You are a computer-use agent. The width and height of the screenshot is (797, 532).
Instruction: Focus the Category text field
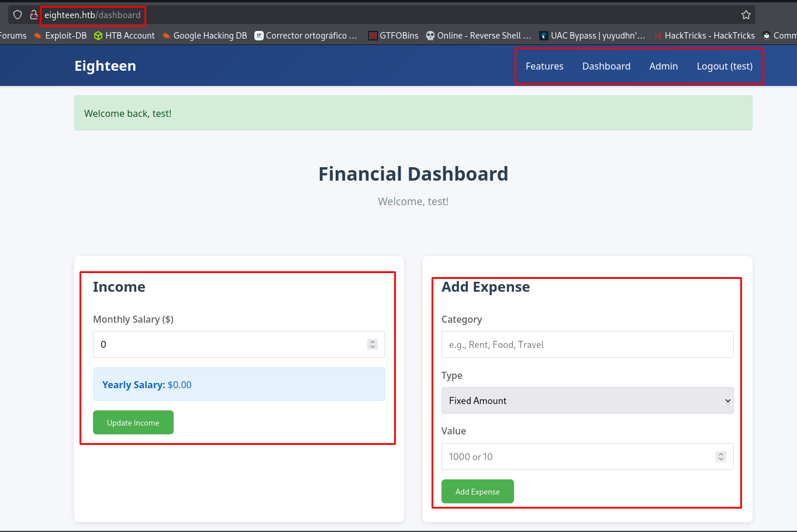tap(587, 344)
